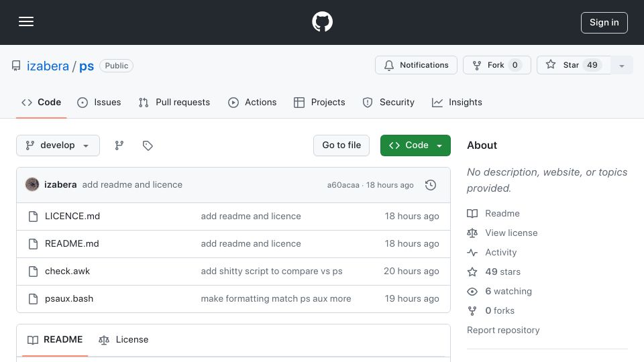Open izabera author link in commit row

60,185
